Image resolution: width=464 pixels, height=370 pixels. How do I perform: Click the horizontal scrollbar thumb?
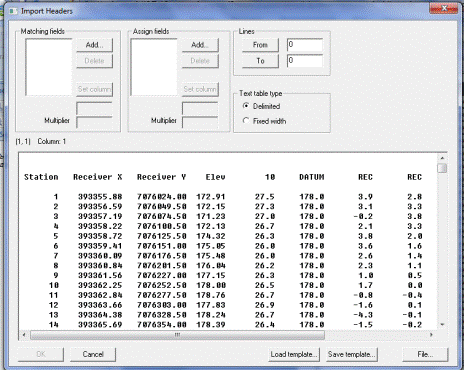[x=177, y=335]
